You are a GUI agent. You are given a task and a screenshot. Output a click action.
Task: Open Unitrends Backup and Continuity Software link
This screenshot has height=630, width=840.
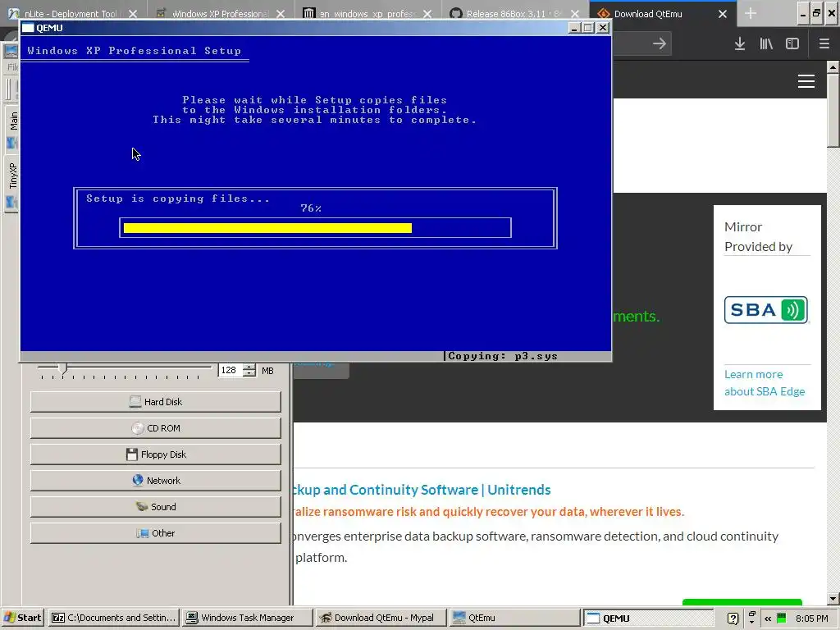pos(422,490)
